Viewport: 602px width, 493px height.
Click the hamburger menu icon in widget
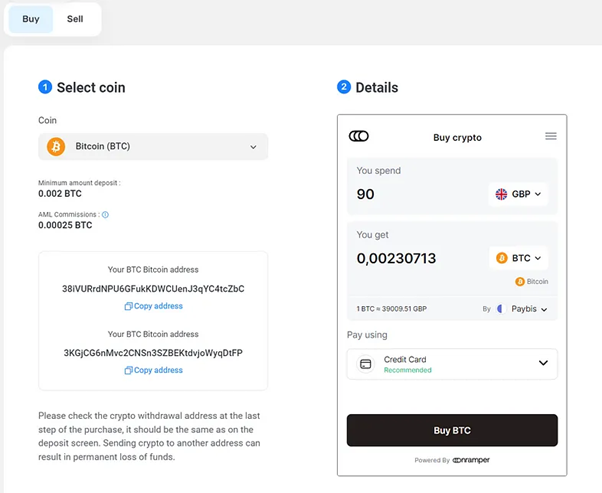coord(550,136)
